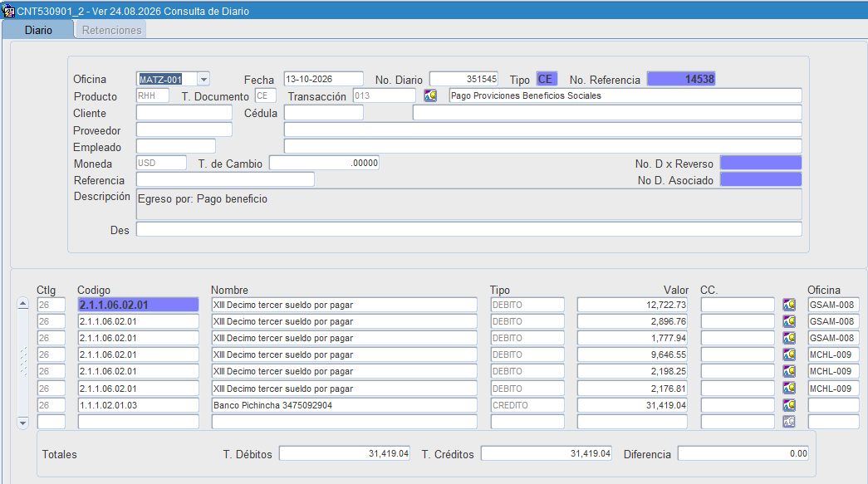868x484 pixels.
Task: Click the T. Débitos total field
Action: [x=345, y=453]
